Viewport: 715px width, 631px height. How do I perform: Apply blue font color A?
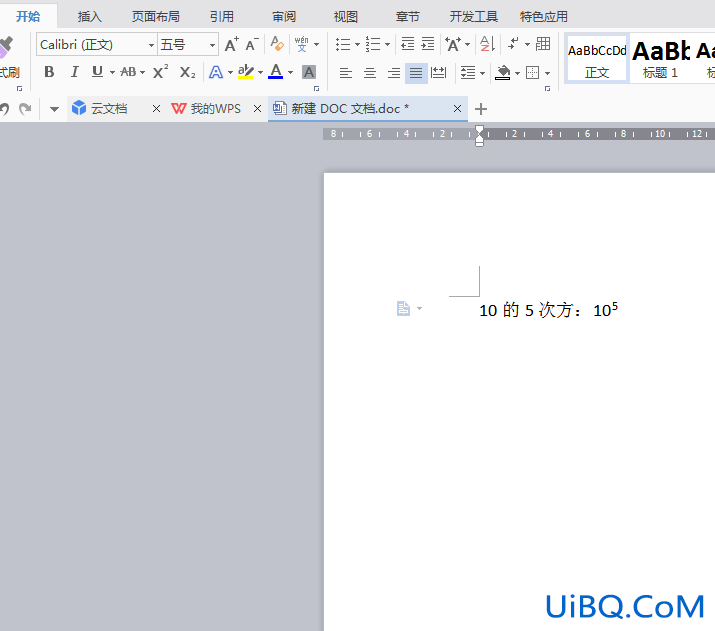[x=275, y=72]
